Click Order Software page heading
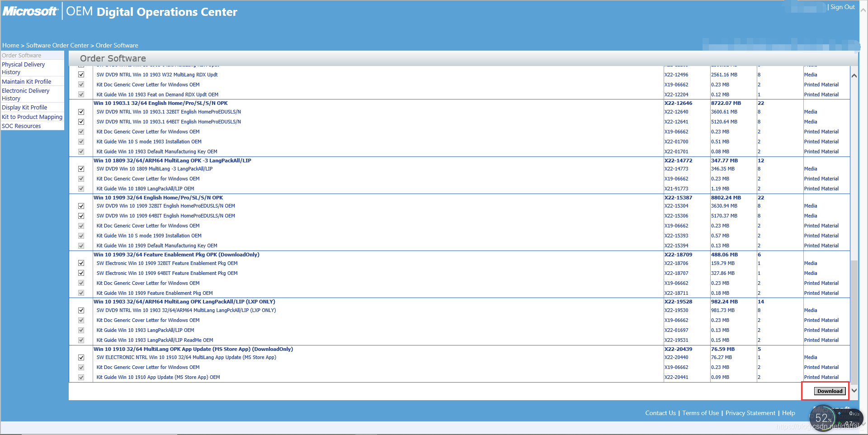Screen dimensions: 868x435 pyautogui.click(x=113, y=58)
